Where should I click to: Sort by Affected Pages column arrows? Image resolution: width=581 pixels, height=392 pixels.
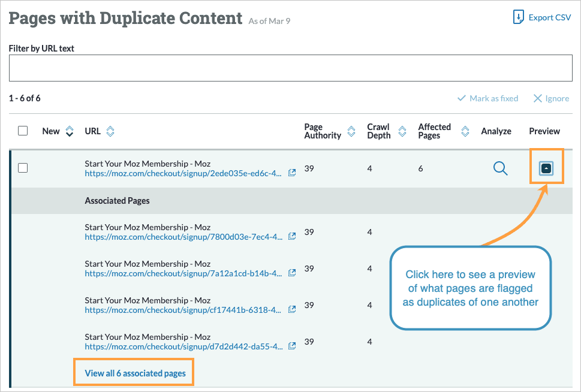(465, 131)
